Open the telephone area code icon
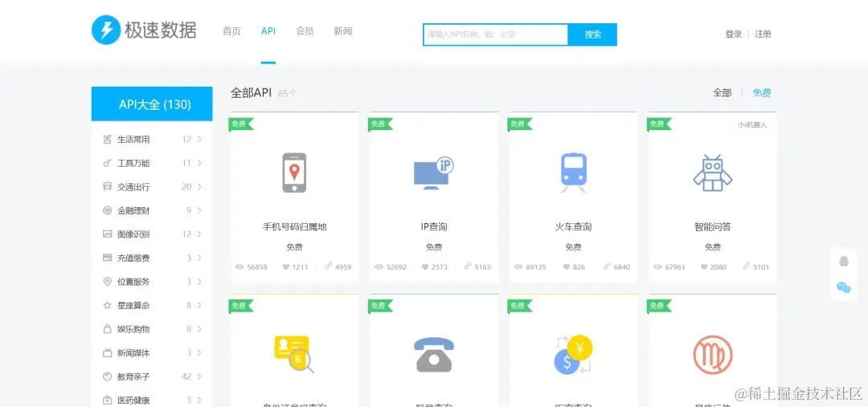This screenshot has width=868, height=407. (433, 354)
